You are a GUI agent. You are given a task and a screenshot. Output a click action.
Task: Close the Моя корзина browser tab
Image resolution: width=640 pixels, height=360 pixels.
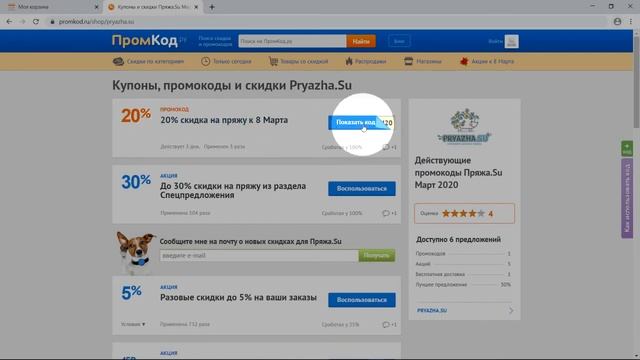click(96, 7)
